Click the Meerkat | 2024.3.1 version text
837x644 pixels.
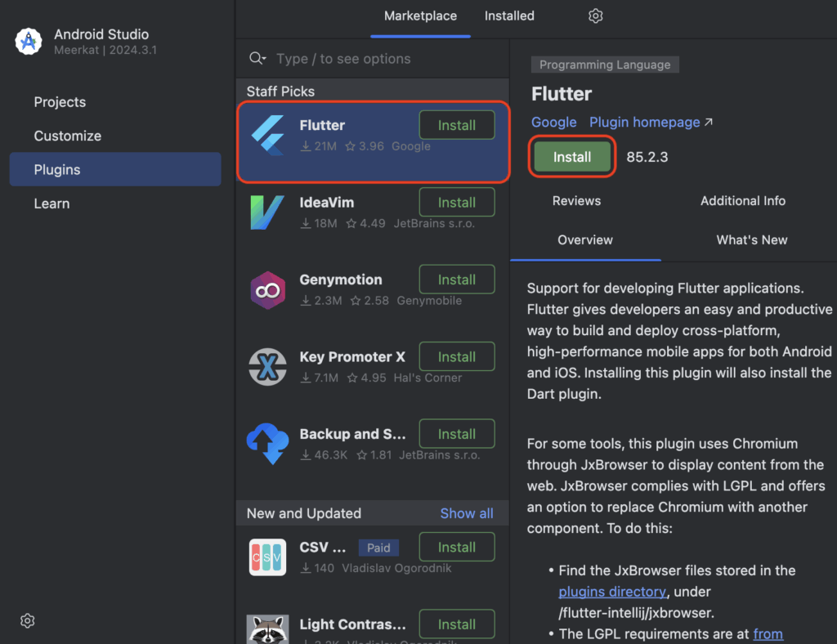pos(105,50)
